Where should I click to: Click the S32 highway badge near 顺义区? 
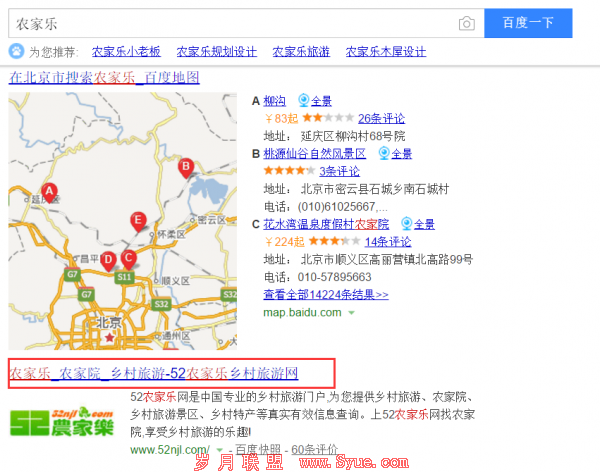tap(161, 304)
